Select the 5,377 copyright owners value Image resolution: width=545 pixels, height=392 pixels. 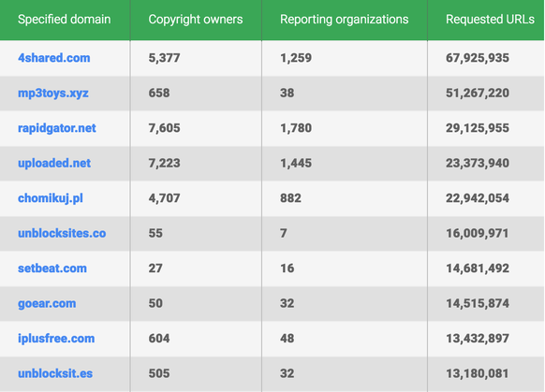pyautogui.click(x=165, y=58)
